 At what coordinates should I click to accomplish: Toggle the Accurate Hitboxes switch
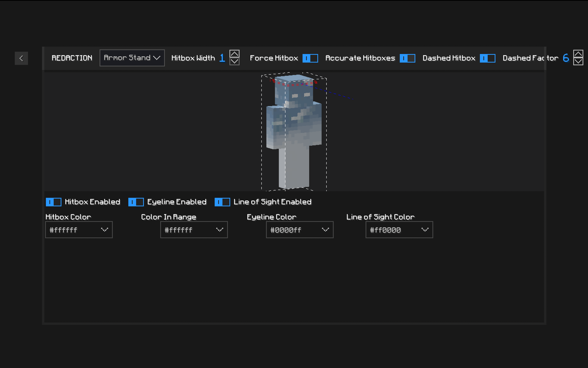click(407, 58)
